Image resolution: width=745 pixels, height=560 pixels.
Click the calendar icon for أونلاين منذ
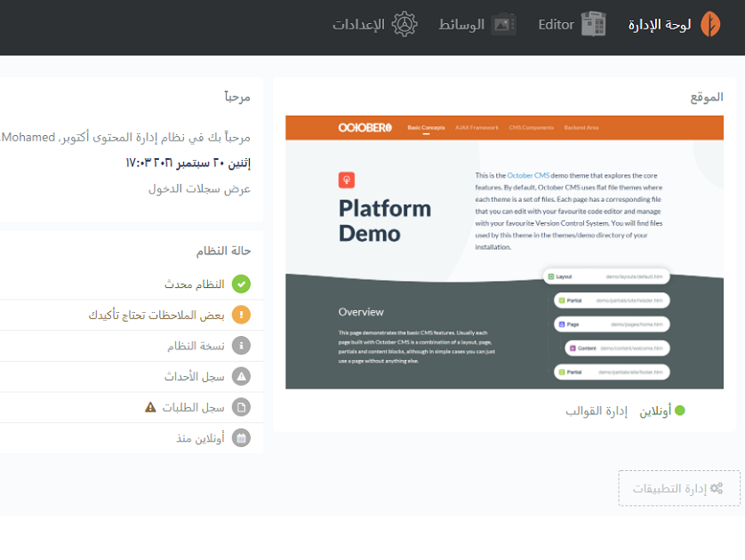point(241,438)
